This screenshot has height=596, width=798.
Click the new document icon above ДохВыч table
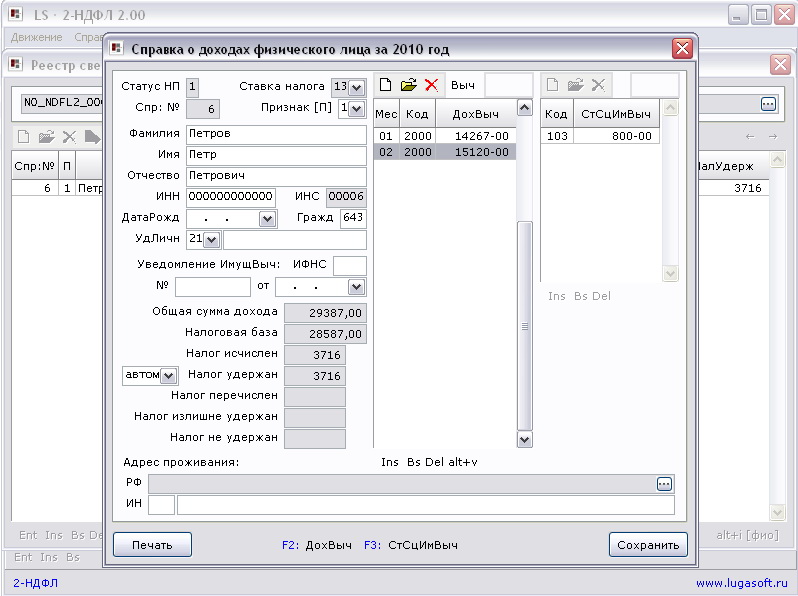point(386,85)
